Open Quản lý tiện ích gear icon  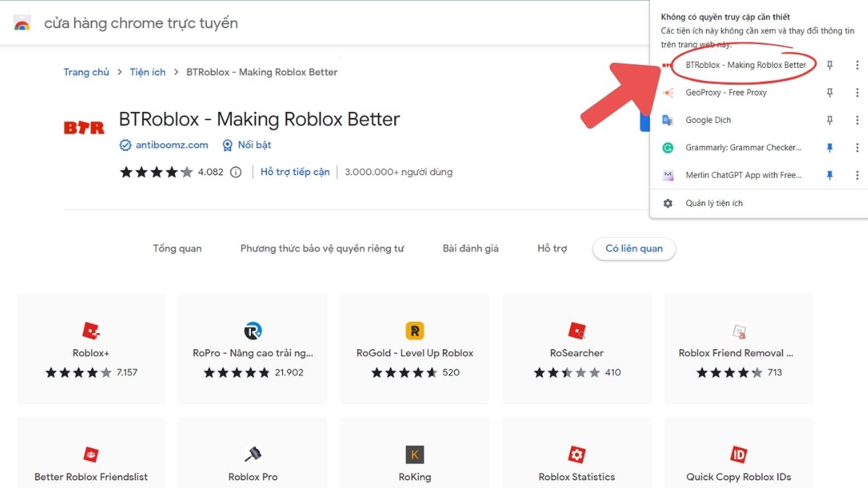click(x=668, y=203)
